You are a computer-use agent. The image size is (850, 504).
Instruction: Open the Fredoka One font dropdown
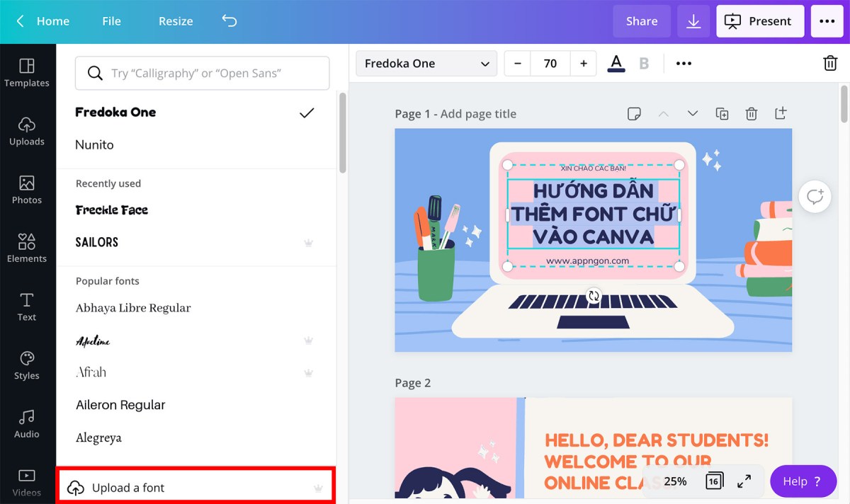426,64
